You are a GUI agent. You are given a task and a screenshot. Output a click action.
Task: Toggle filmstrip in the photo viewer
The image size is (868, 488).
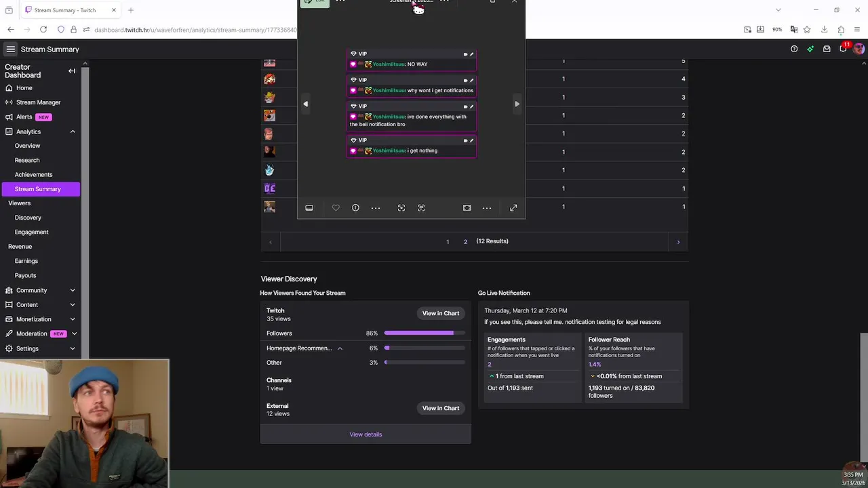[x=309, y=208]
